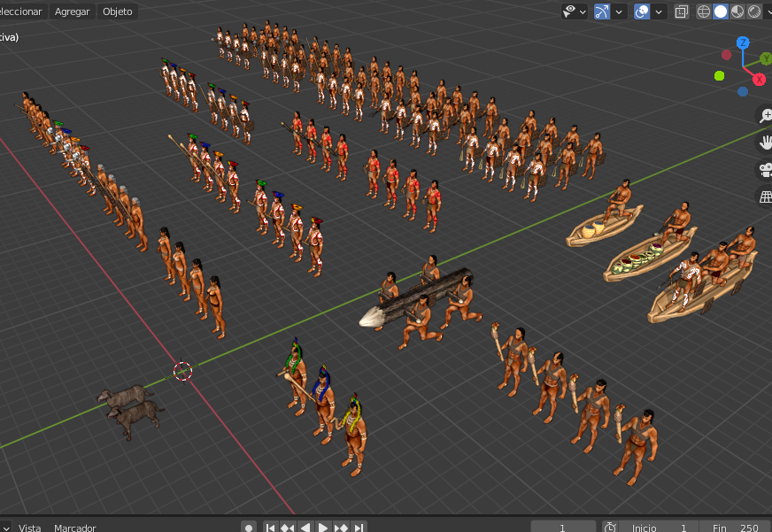Open the timeline editor type dropdown
This screenshot has height=532, width=772.
(x=5, y=528)
